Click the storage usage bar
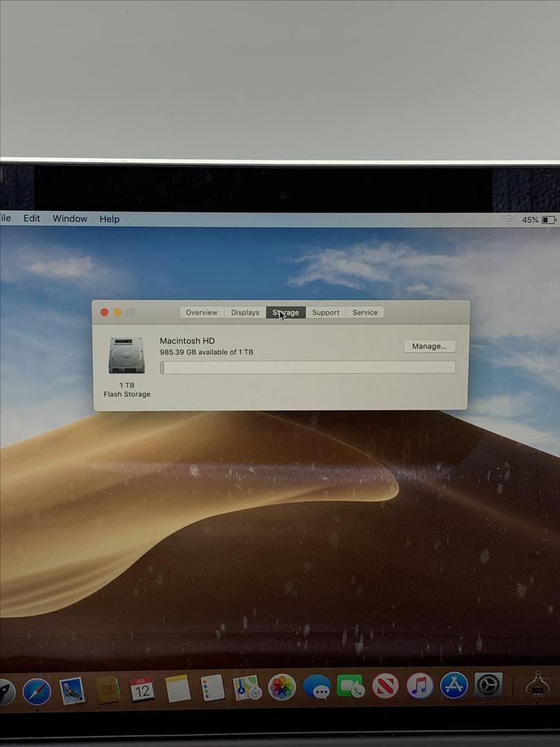Screen dimensions: 560x747 coord(308,367)
